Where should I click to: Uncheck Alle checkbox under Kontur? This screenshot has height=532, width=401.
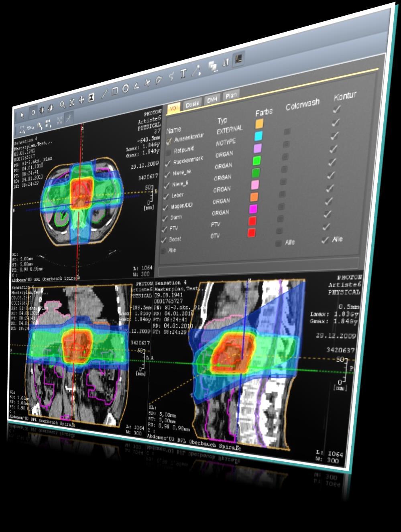(325, 240)
